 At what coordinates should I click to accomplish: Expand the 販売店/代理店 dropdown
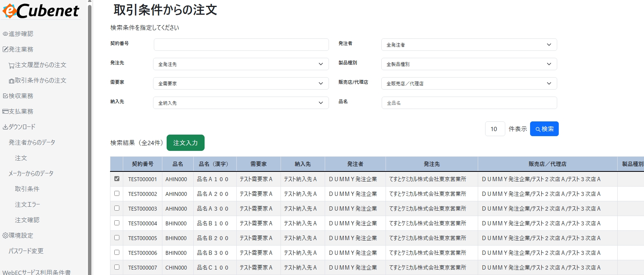coord(469,83)
